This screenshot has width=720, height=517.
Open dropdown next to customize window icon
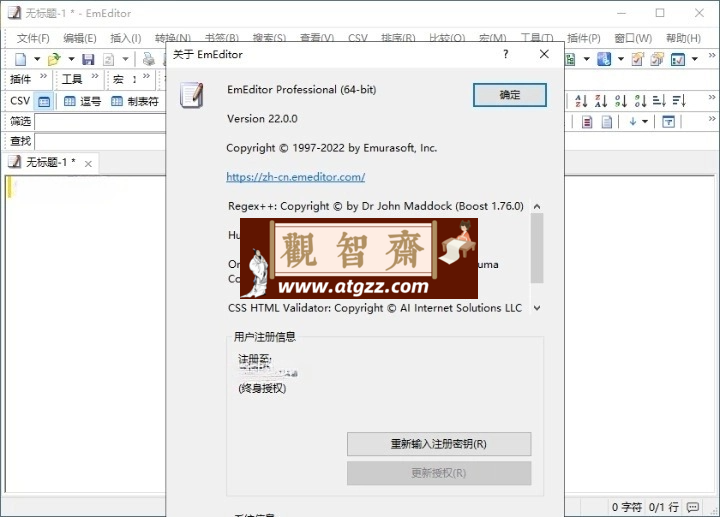click(x=695, y=59)
